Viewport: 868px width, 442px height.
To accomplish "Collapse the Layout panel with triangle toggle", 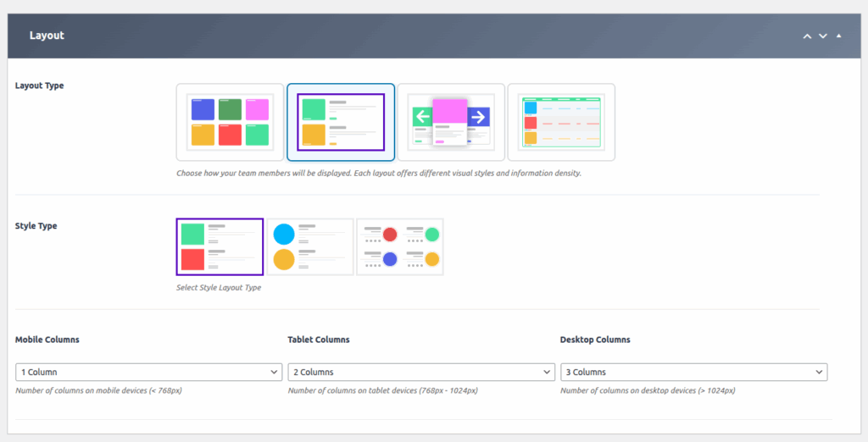I will [839, 36].
